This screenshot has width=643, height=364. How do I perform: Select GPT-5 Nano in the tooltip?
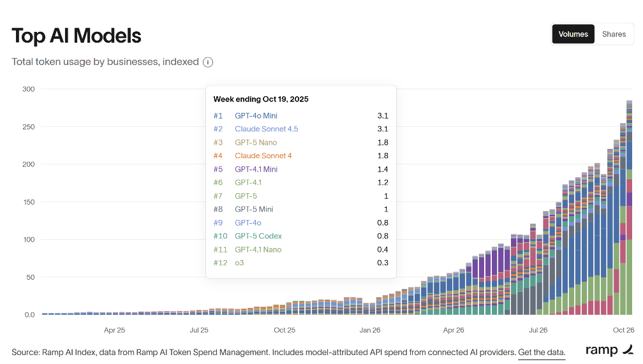(256, 142)
